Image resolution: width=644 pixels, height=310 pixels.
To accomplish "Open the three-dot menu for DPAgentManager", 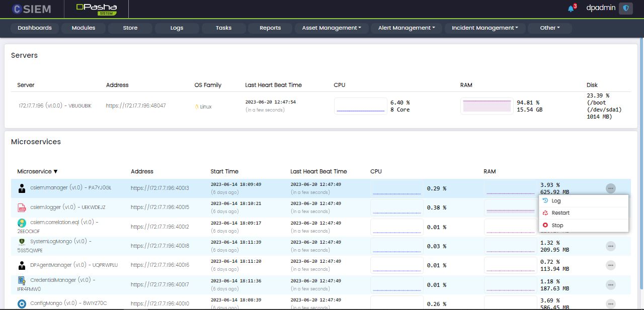I will click(x=610, y=265).
